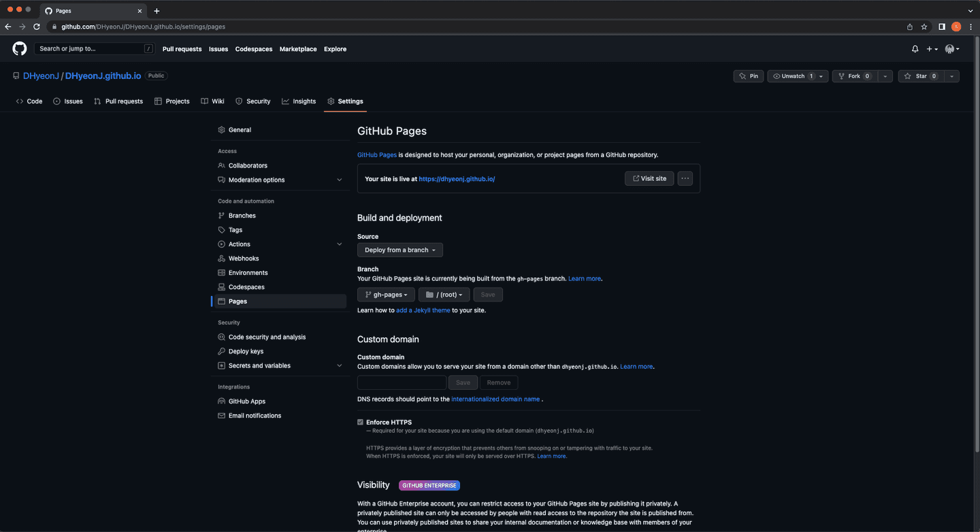Open the Pin repository option

749,76
